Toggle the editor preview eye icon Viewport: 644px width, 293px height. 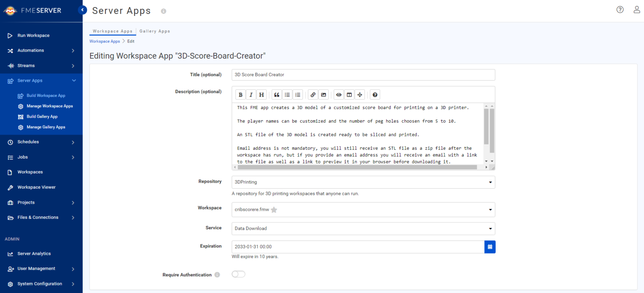click(x=339, y=95)
